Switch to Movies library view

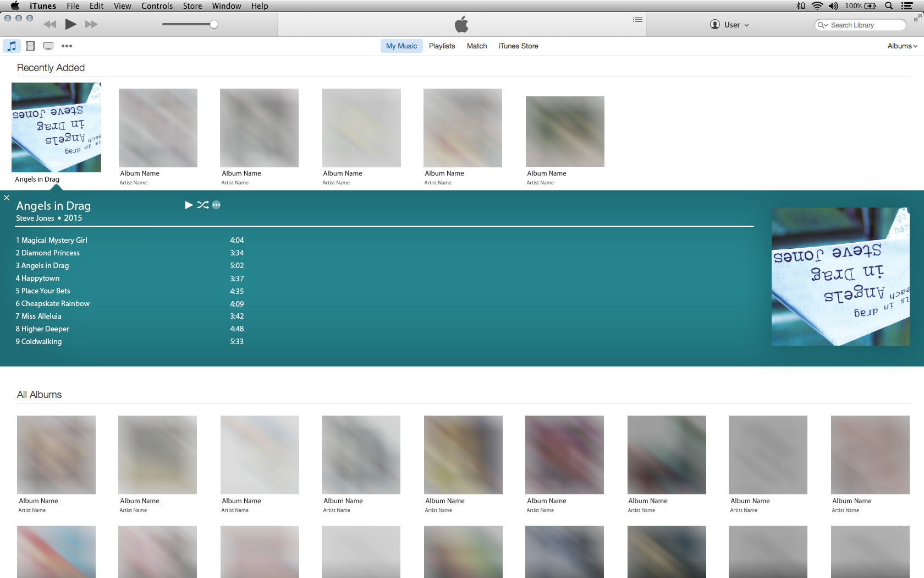pyautogui.click(x=30, y=46)
